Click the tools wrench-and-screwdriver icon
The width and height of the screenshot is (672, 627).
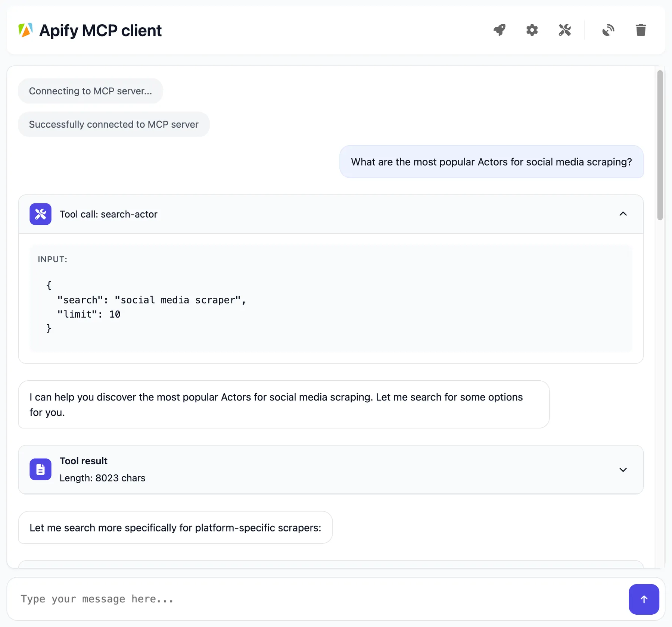tap(564, 30)
